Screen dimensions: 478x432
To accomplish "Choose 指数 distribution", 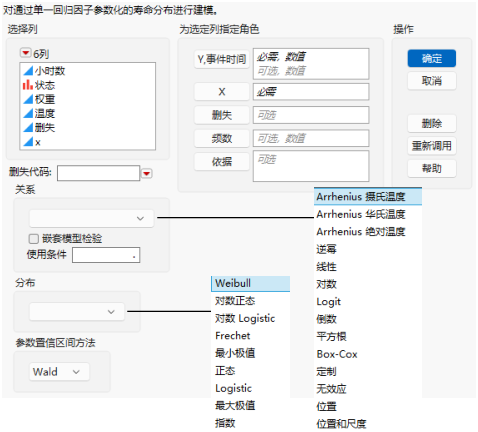I will coord(251,423).
